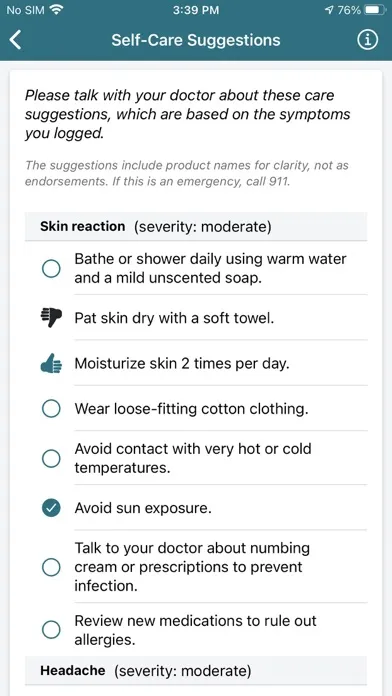Tap thumbs-up icon beside Moisturize skin

tap(51, 364)
